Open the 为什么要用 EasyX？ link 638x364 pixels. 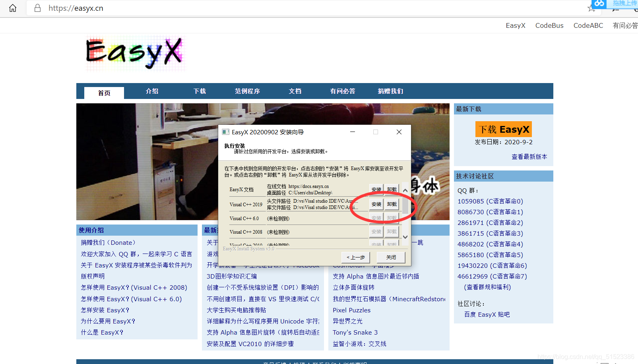108,321
